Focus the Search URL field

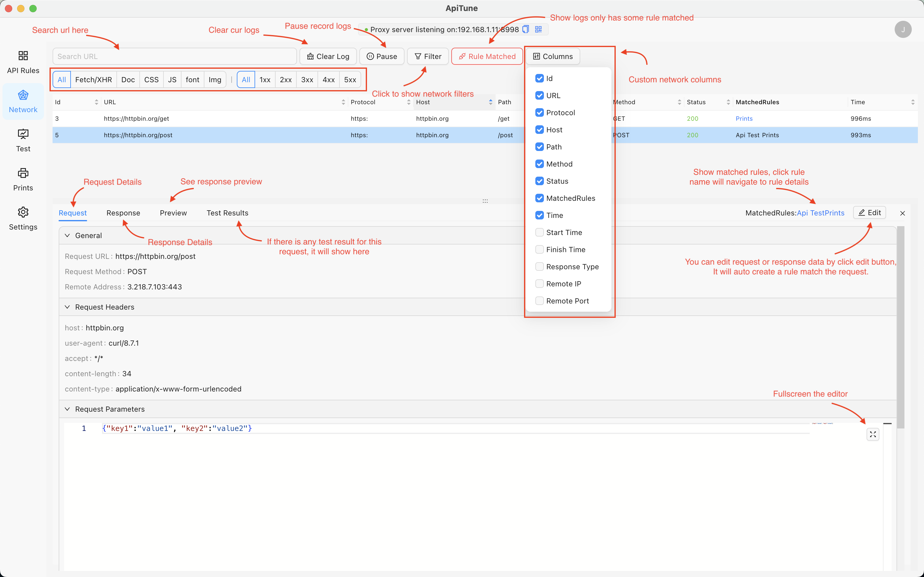(174, 57)
